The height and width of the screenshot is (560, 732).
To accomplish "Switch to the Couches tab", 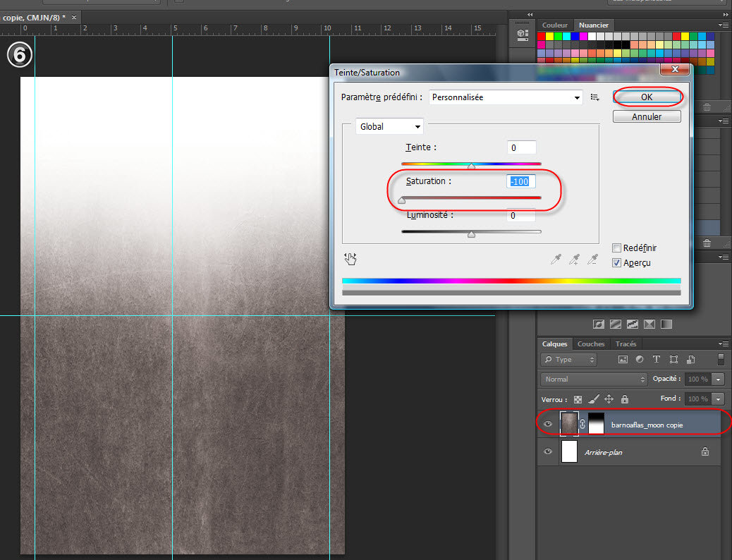I will [591, 344].
